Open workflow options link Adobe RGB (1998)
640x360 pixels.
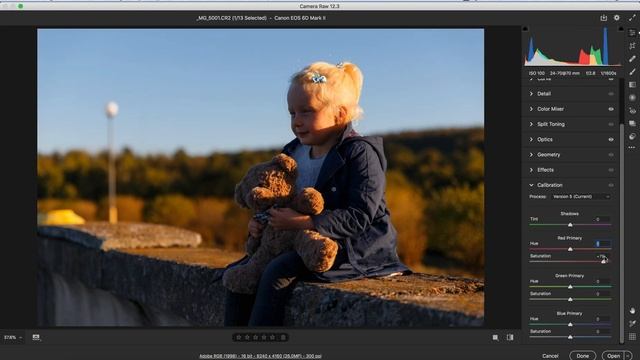coord(260,356)
